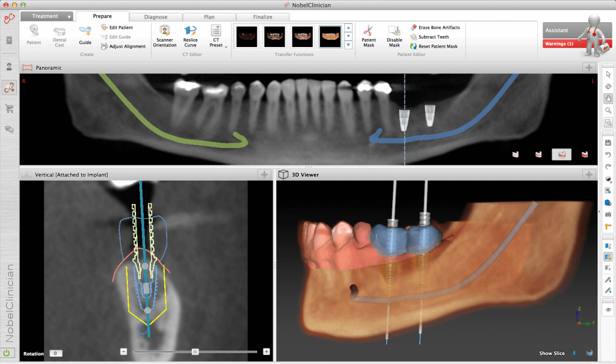This screenshot has width=616, height=364.
Task: Select the fourth highlighted transfer function thumbnail
Action: (x=330, y=37)
